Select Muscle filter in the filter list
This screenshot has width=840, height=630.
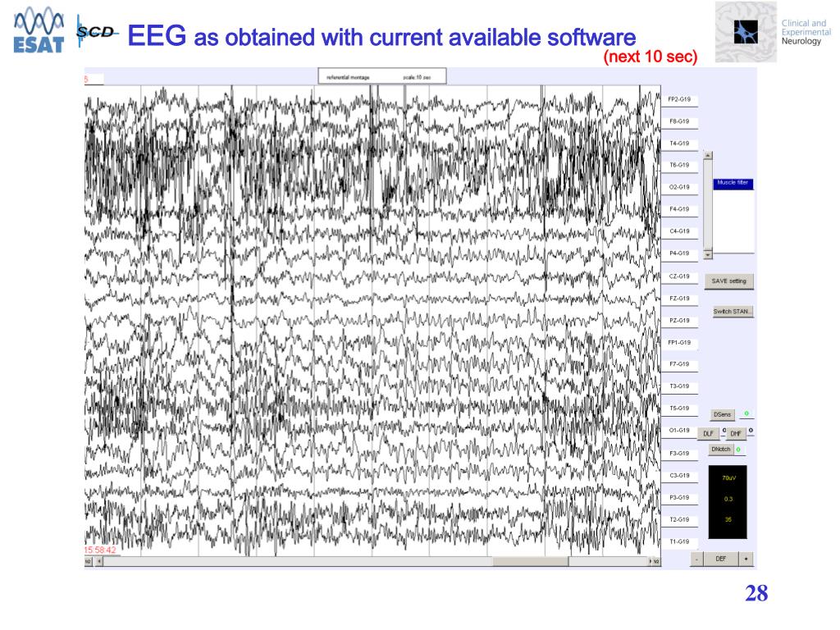coord(733,183)
